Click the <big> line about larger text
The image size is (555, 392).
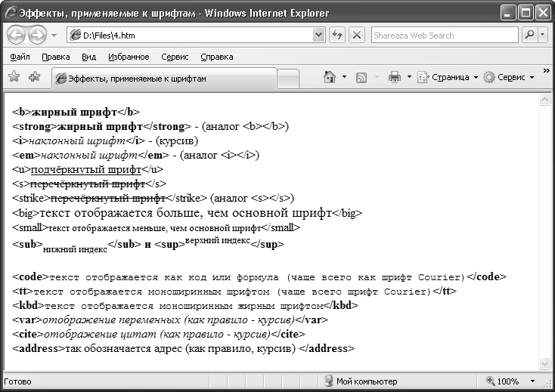187,213
